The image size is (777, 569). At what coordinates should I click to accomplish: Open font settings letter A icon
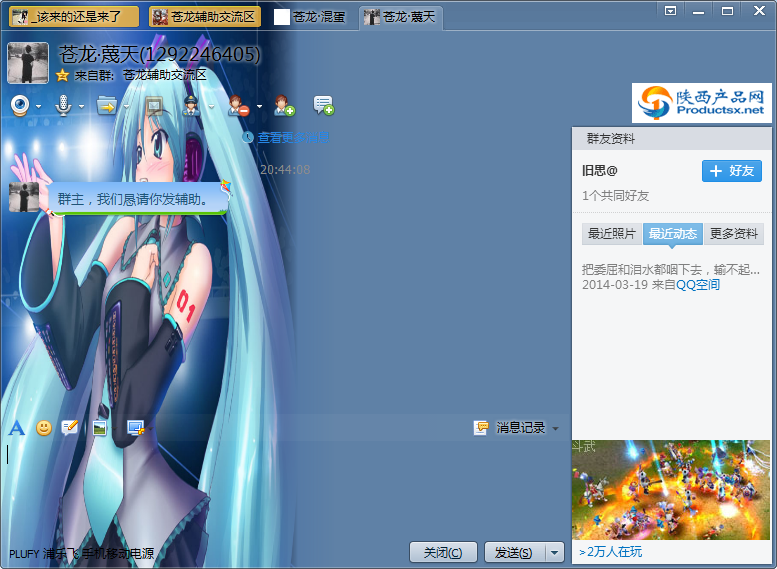click(16, 428)
